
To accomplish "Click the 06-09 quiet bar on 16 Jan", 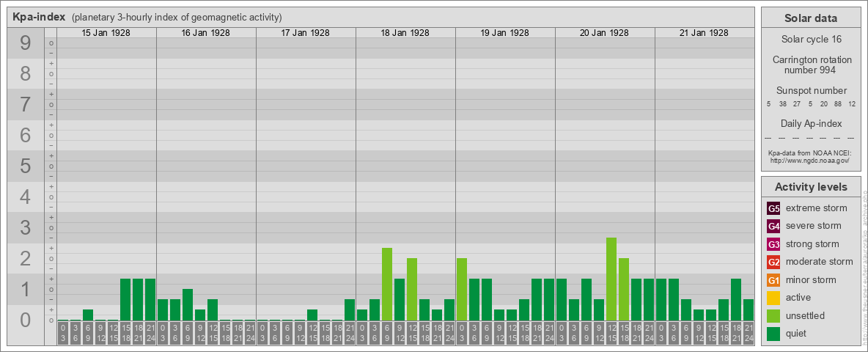I will click(188, 305).
